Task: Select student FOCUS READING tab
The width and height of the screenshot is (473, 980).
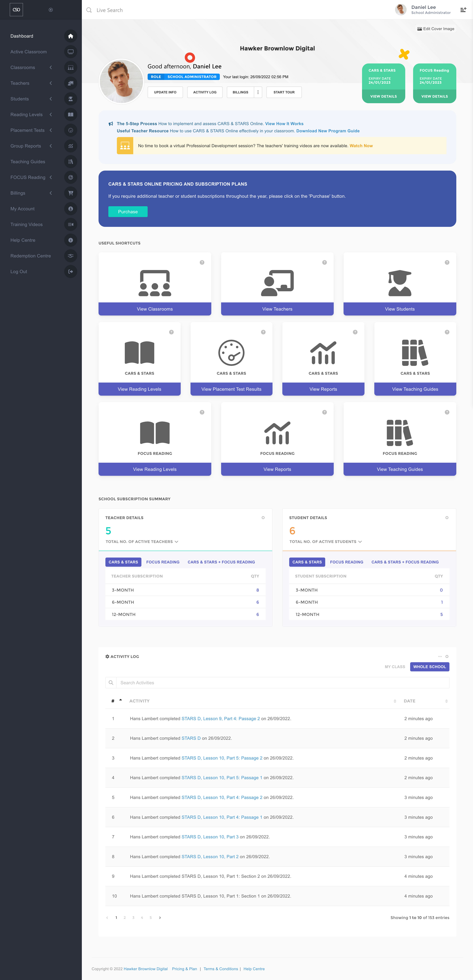Action: (346, 562)
